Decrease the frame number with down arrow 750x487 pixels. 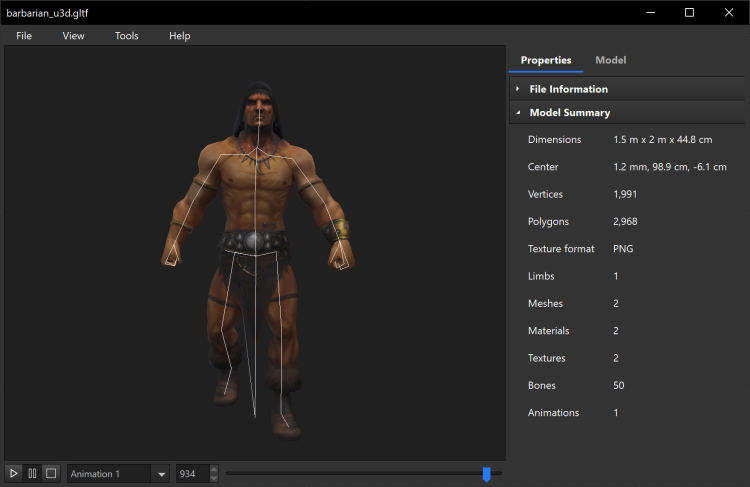click(213, 478)
